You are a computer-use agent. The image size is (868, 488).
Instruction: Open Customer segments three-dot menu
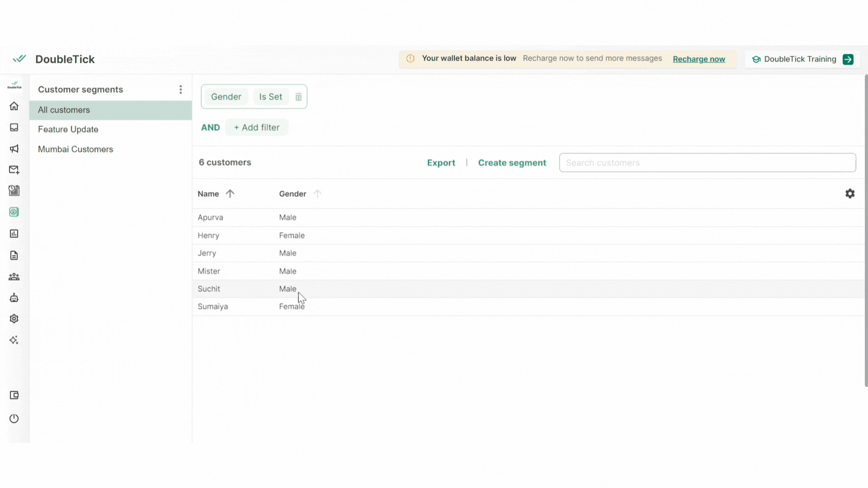click(x=180, y=89)
